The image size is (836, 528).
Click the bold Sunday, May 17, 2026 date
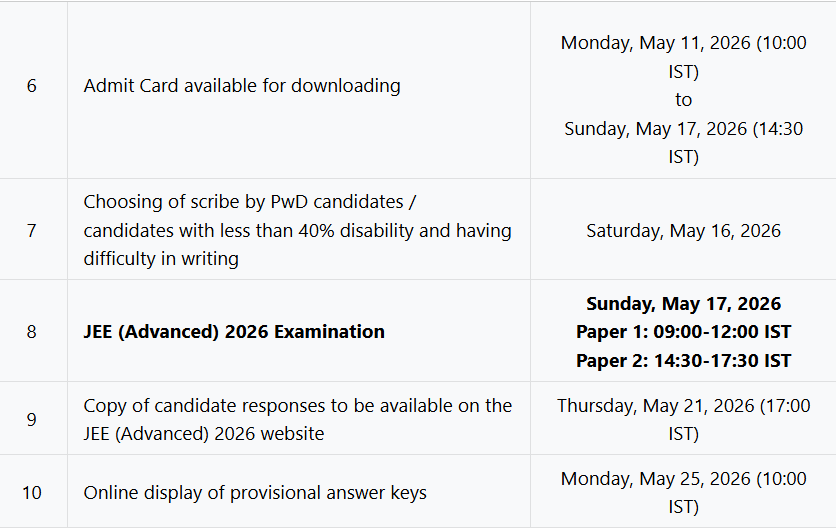683,304
